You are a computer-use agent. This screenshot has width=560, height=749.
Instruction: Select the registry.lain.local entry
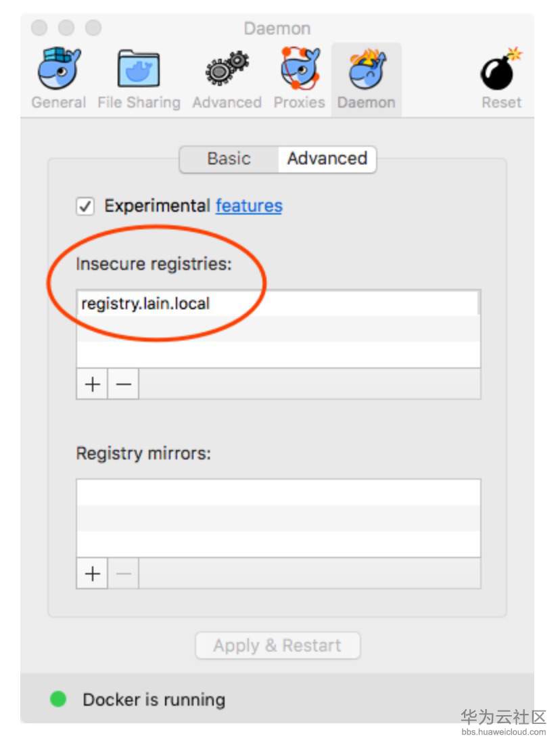145,304
